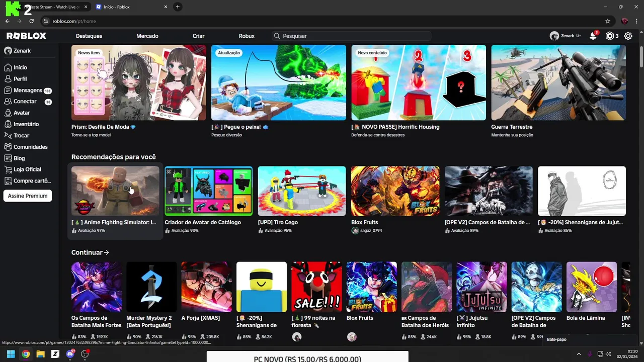Screen dimensions: 644x362
Task: Open the notifications bell icon
Action: pyautogui.click(x=593, y=36)
